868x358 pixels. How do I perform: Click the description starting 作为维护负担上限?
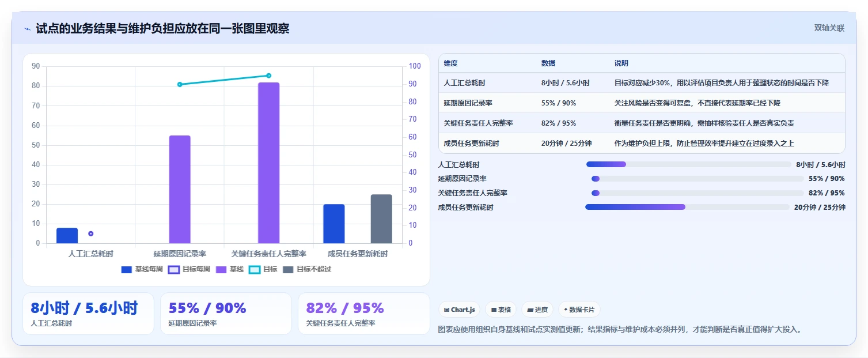point(704,144)
